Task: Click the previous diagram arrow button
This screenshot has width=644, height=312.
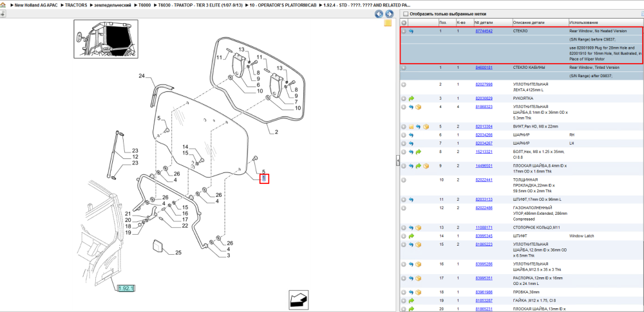Action: click(x=379, y=14)
